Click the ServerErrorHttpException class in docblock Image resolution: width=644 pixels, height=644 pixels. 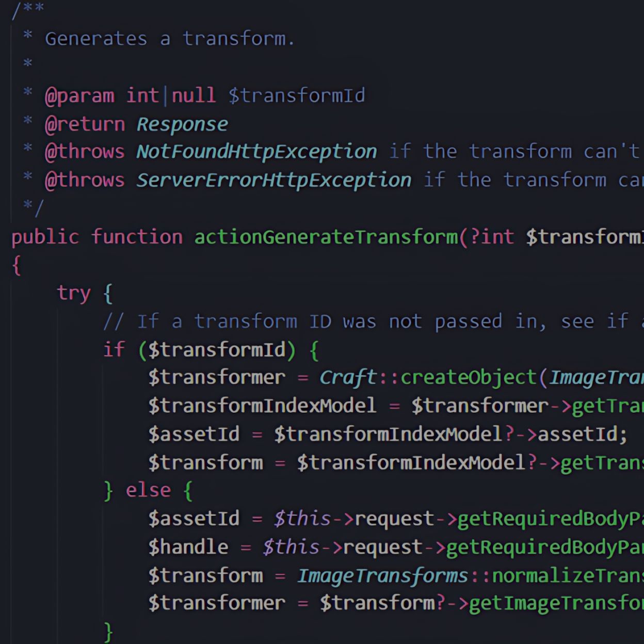pos(273,180)
